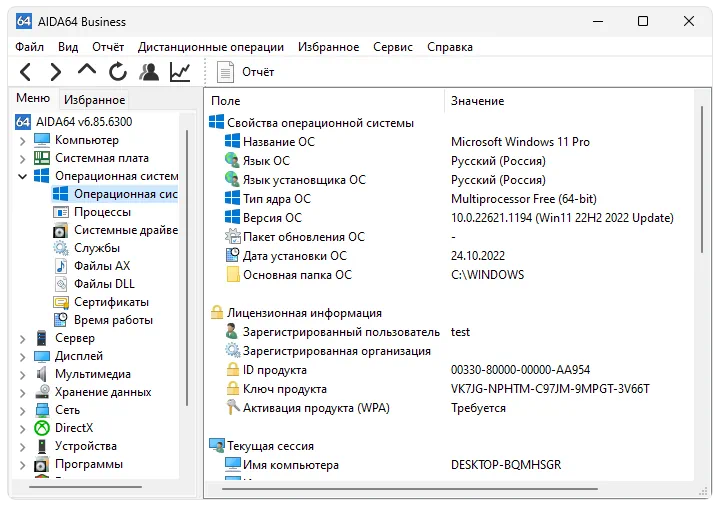Click the DirectX Xbox icon
Image resolution: width=718 pixels, height=505 pixels.
coord(42,428)
